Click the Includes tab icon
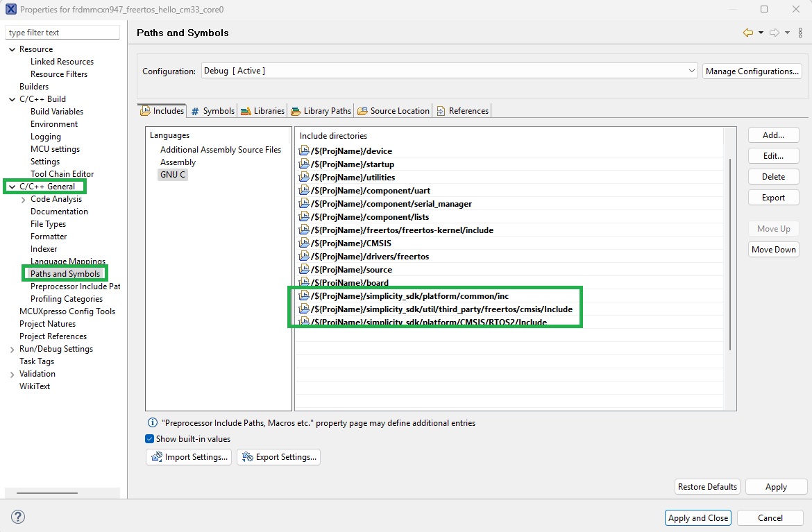 tap(145, 110)
